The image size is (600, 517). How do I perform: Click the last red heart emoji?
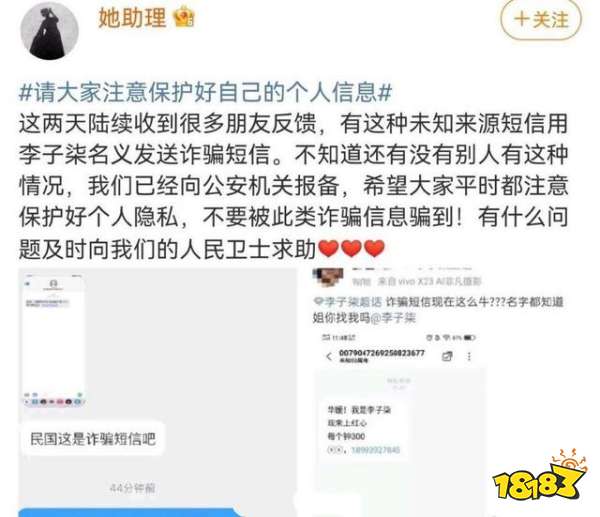[374, 248]
